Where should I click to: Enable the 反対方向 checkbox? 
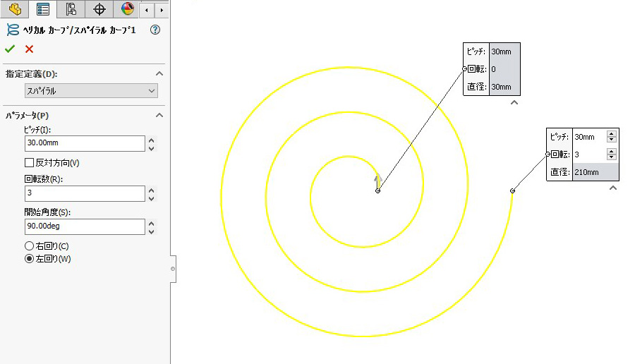pyautogui.click(x=30, y=163)
